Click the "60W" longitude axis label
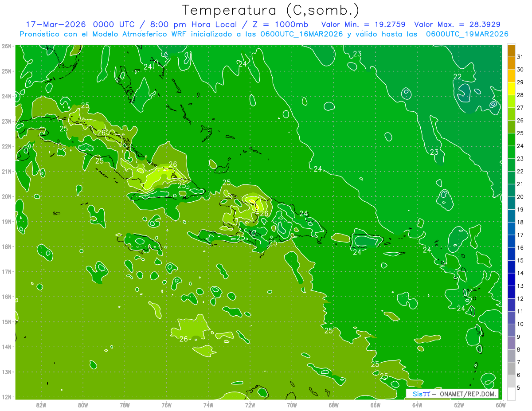The width and height of the screenshot is (532, 411). (x=501, y=405)
